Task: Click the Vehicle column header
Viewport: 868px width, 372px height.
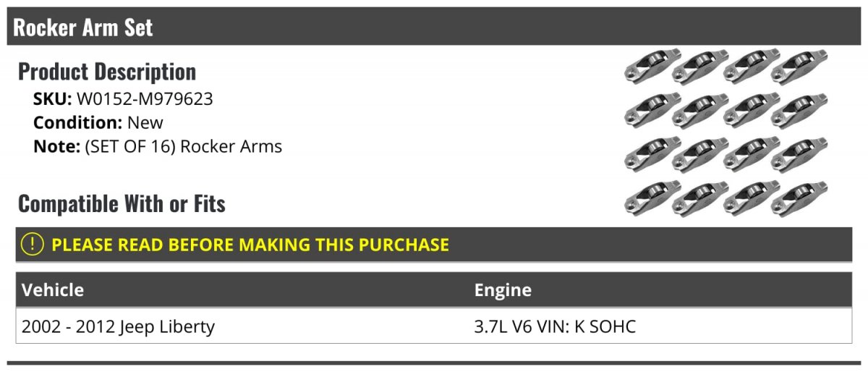Action: point(53,290)
